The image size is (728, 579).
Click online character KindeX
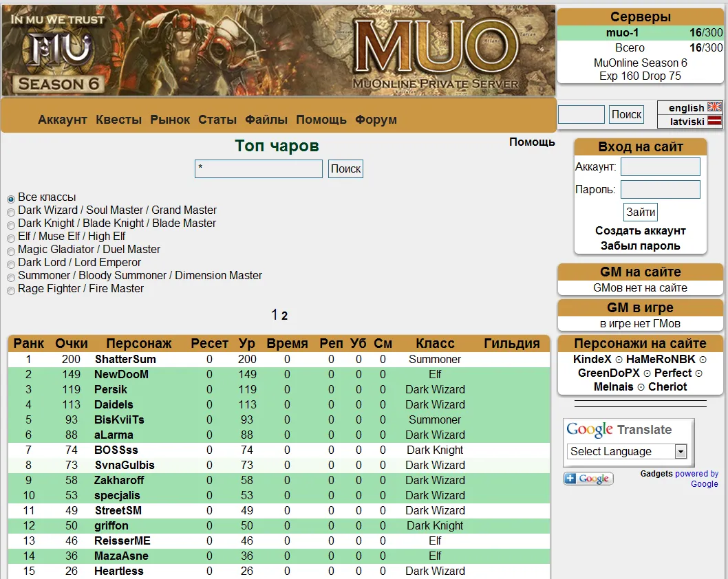coord(592,359)
